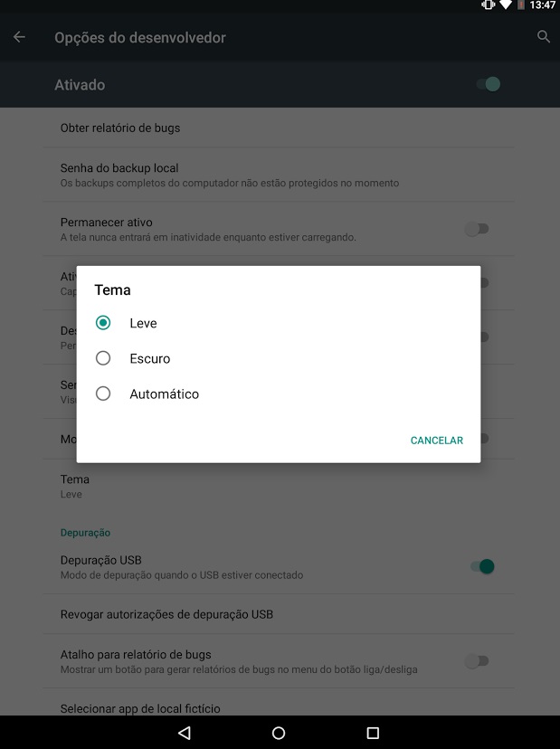Enable the Permanecer ativo switch
Viewport: 560px width, 749px height.
click(477, 229)
